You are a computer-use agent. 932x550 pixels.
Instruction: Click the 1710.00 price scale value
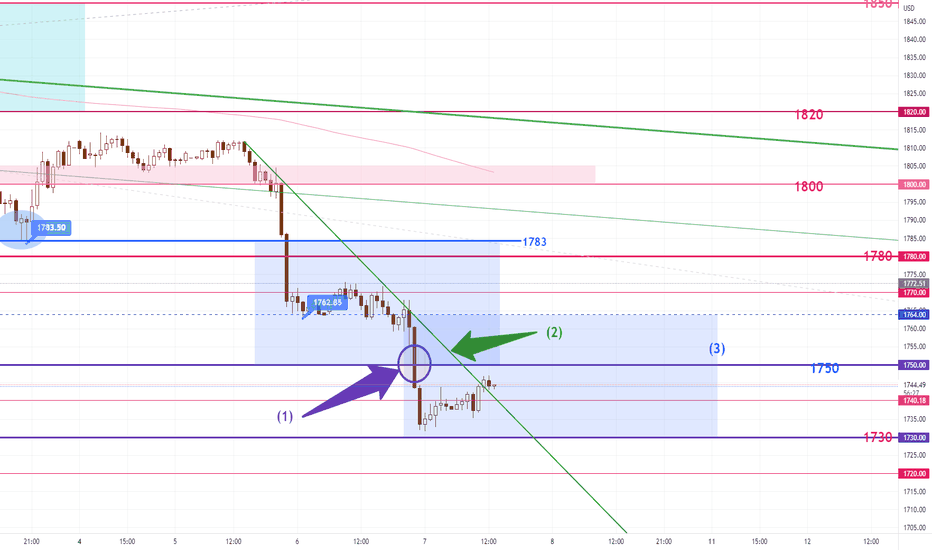coord(915,510)
